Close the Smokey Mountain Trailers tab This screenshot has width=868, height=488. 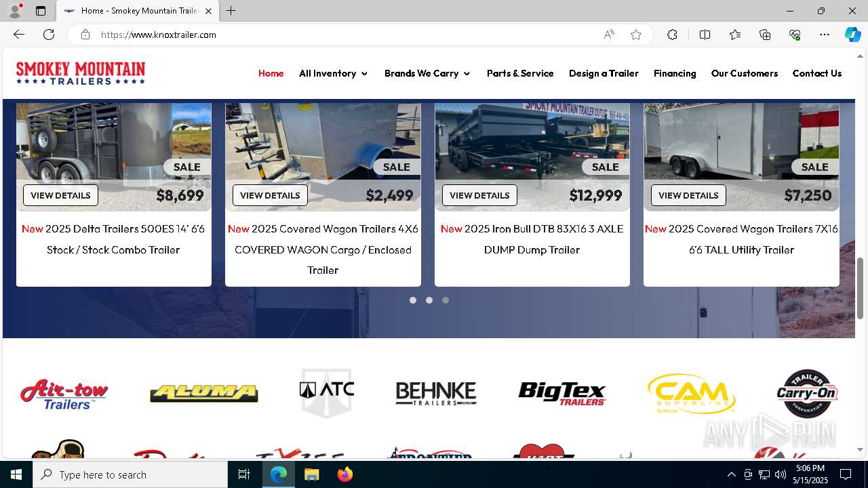point(209,11)
